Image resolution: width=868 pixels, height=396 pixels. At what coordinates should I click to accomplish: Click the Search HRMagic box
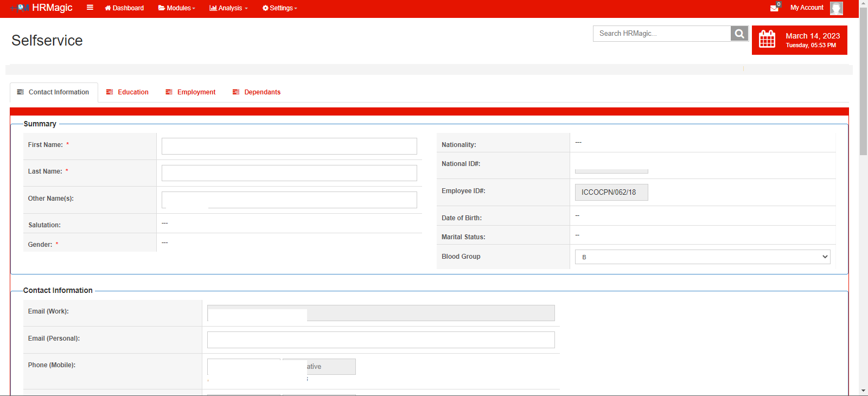tap(662, 34)
